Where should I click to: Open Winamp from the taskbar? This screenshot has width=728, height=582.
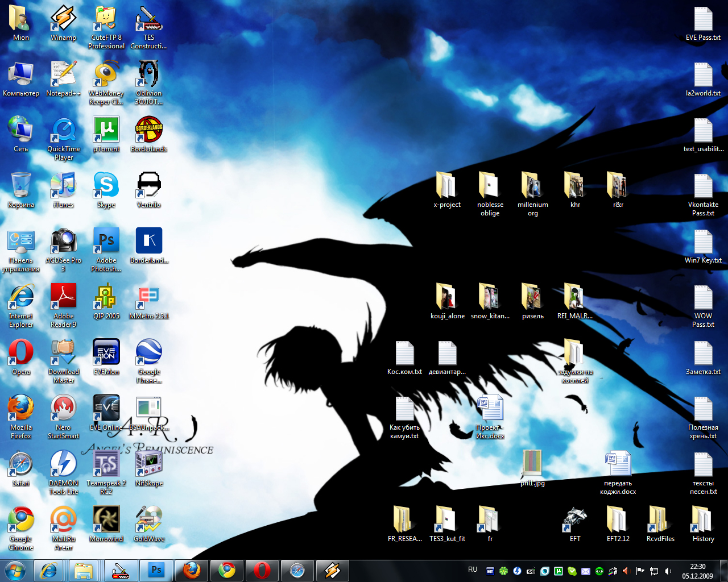click(333, 570)
